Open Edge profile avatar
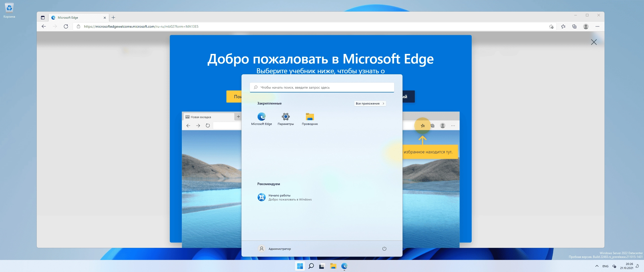Image resolution: width=644 pixels, height=272 pixels. coord(586,26)
